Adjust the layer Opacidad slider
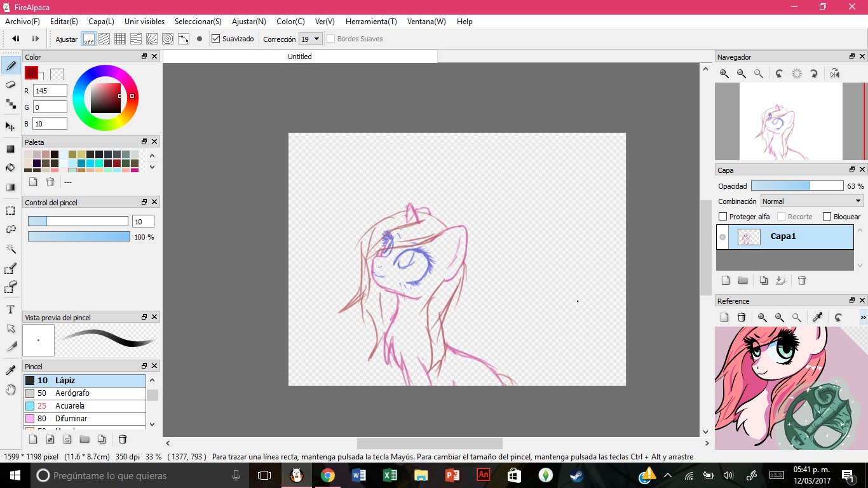 pyautogui.click(x=797, y=186)
